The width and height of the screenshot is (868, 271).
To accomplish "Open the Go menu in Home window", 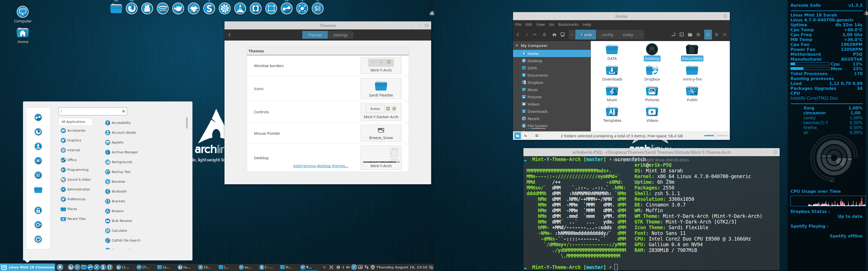I will (551, 25).
